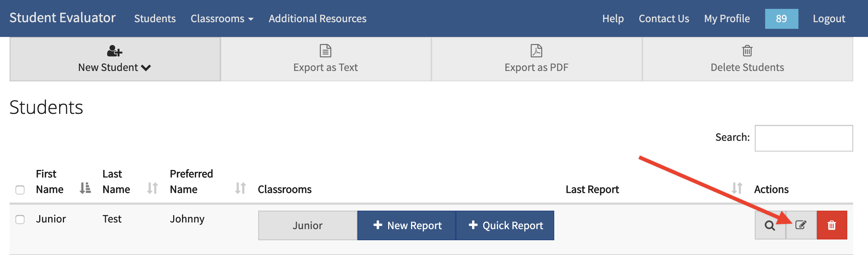Click the Export as PDF icon

point(536,51)
